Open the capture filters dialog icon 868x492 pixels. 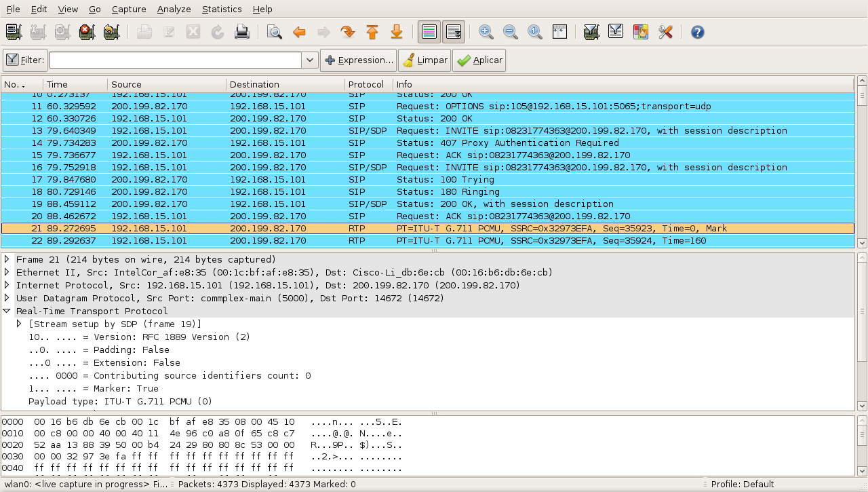[x=591, y=32]
